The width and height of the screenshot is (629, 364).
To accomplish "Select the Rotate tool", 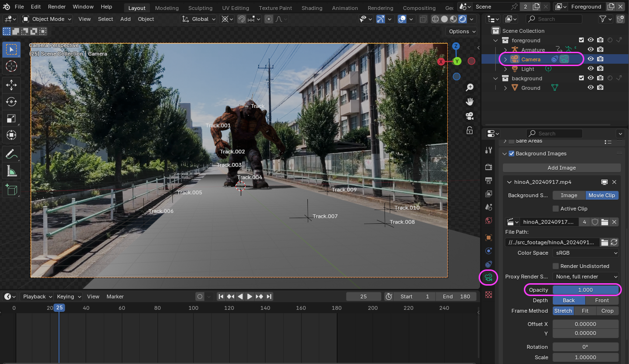I will tap(11, 102).
